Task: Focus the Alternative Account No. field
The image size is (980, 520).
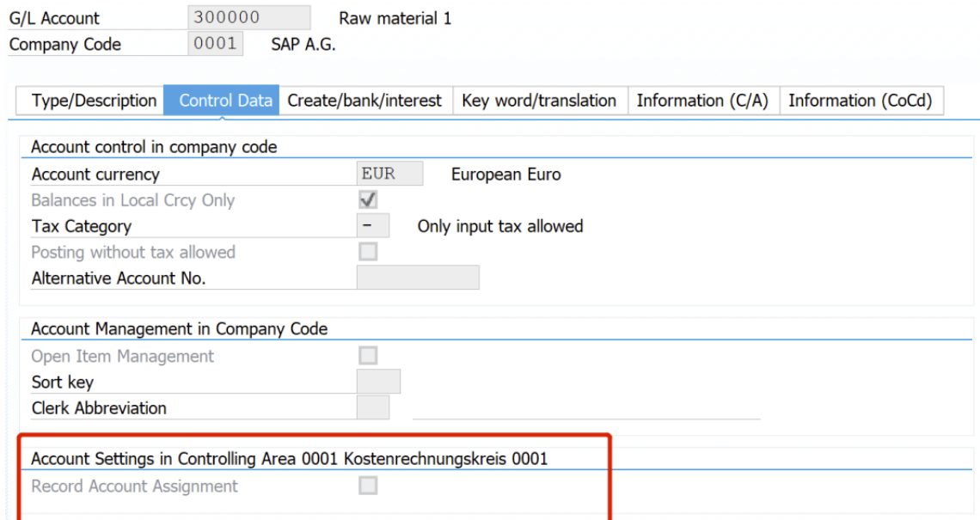Action: tap(418, 278)
